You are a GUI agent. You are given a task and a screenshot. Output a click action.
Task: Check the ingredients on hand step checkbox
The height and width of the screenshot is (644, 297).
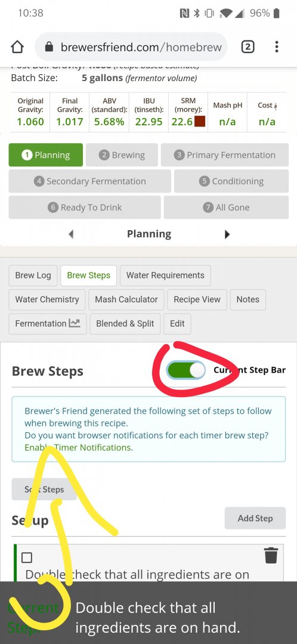(27, 558)
